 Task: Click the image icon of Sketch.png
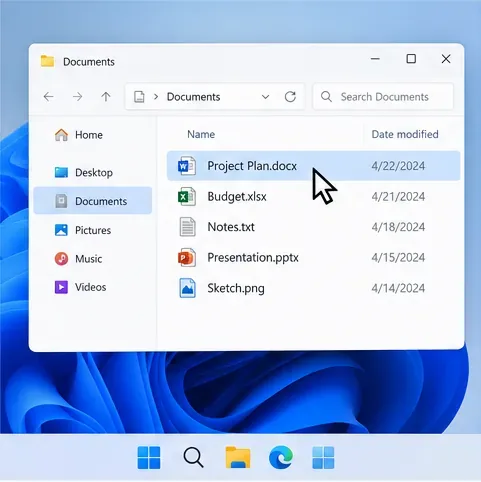click(187, 288)
